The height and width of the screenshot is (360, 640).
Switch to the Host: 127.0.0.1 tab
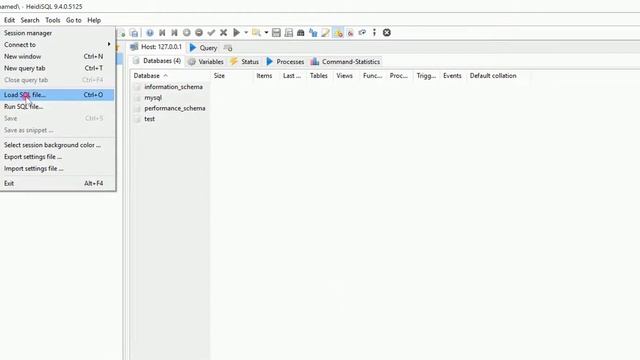point(156,47)
